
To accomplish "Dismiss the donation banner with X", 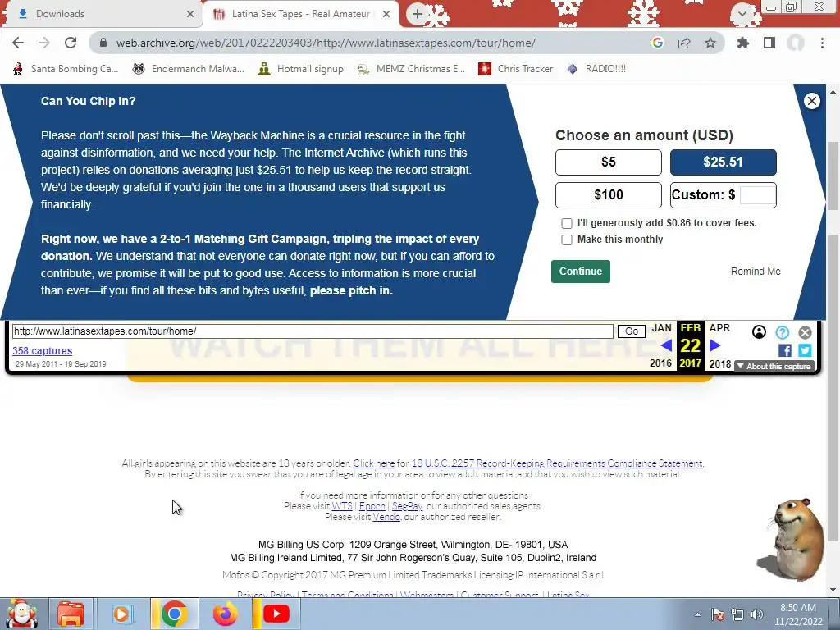I will click(811, 101).
